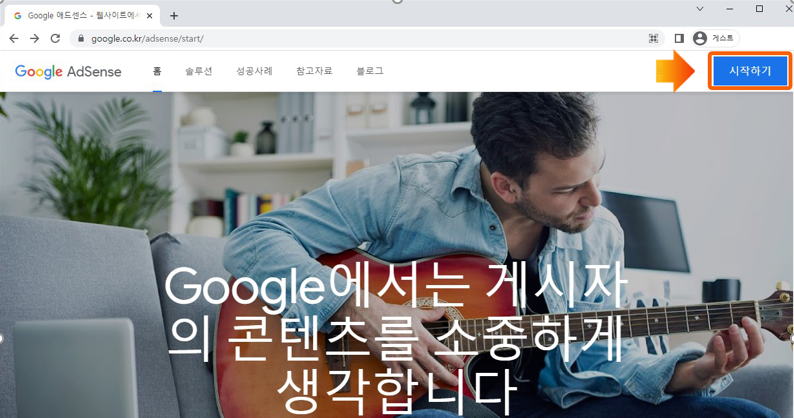Expand the tab search chevron
Viewport: 794px width, 418px height.
(x=700, y=9)
